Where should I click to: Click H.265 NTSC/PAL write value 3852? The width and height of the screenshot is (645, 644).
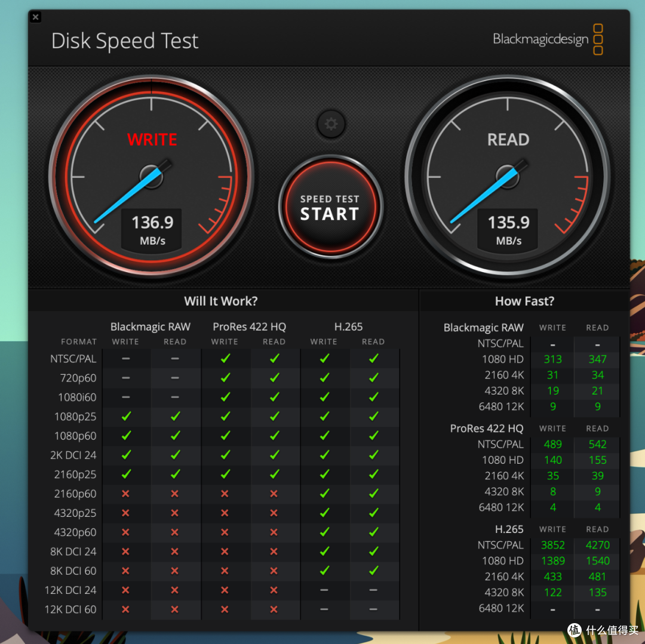(553, 546)
